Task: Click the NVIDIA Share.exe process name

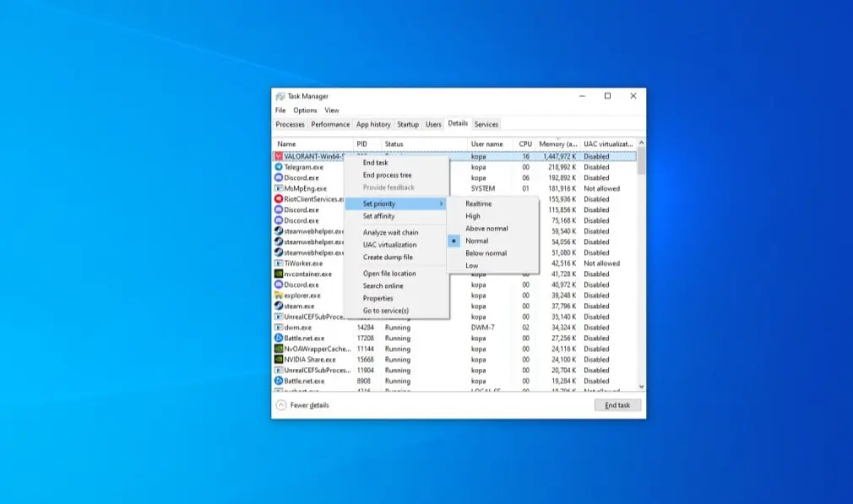Action: 310,360
